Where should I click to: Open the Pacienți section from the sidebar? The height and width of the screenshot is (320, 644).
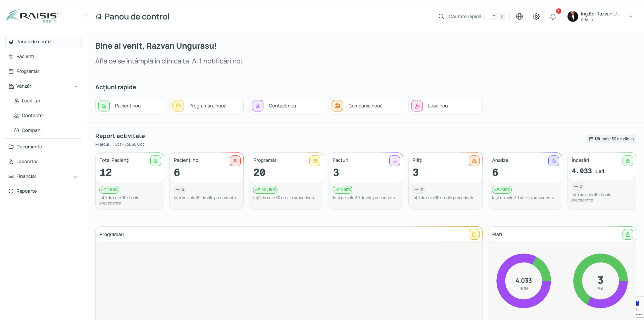point(25,56)
